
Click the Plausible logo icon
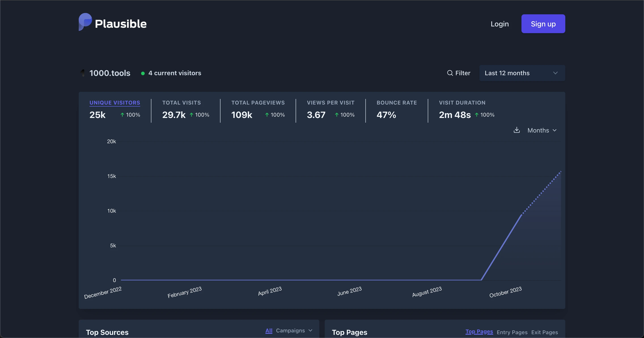click(85, 22)
